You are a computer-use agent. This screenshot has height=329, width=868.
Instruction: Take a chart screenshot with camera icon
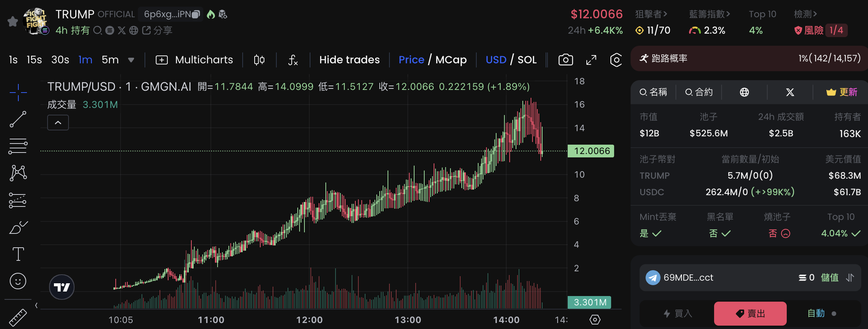point(565,60)
